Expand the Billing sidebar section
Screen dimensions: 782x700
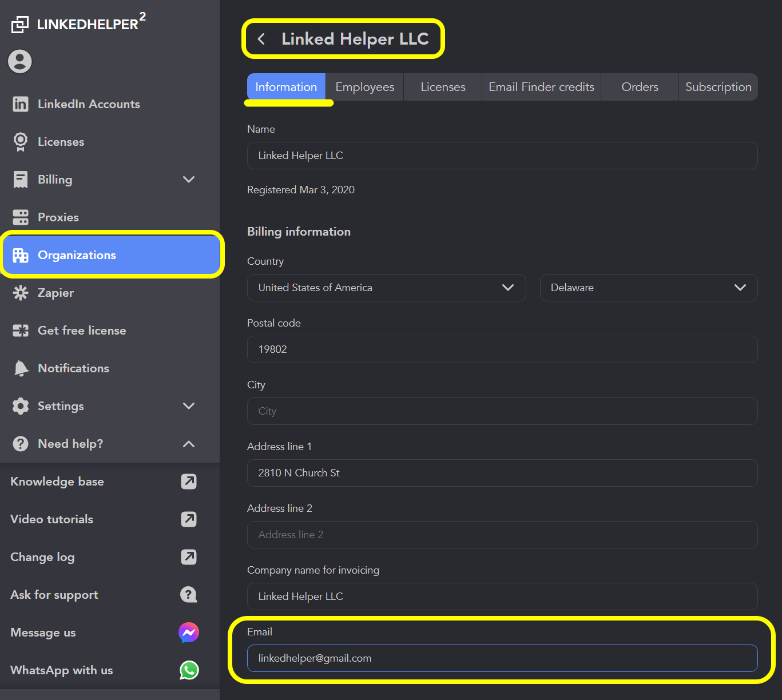tap(189, 180)
